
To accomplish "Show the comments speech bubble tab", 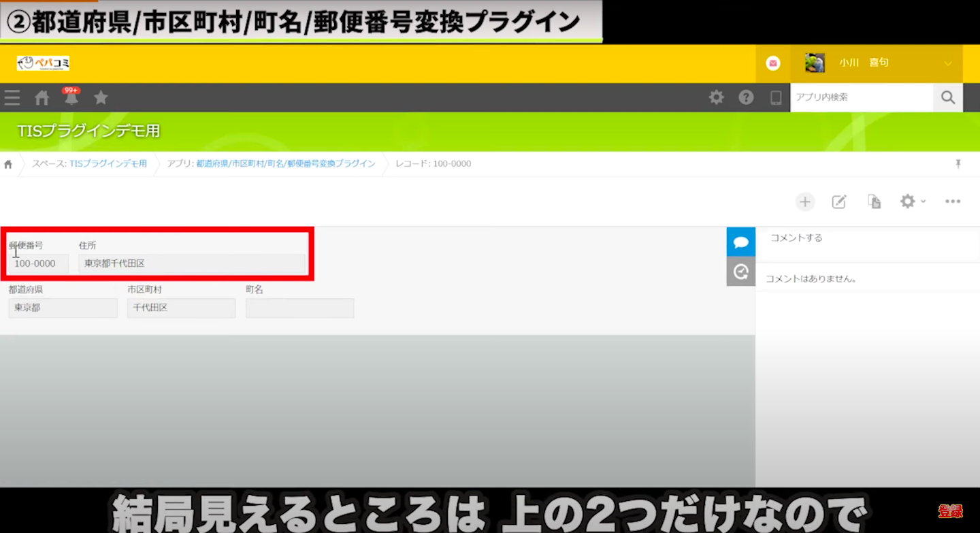I will [741, 242].
